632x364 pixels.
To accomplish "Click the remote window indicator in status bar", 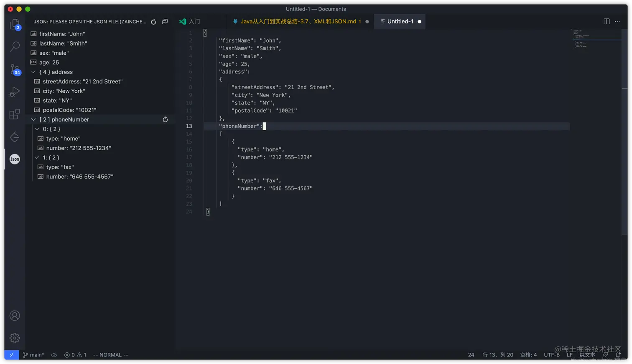I will pos(11,355).
